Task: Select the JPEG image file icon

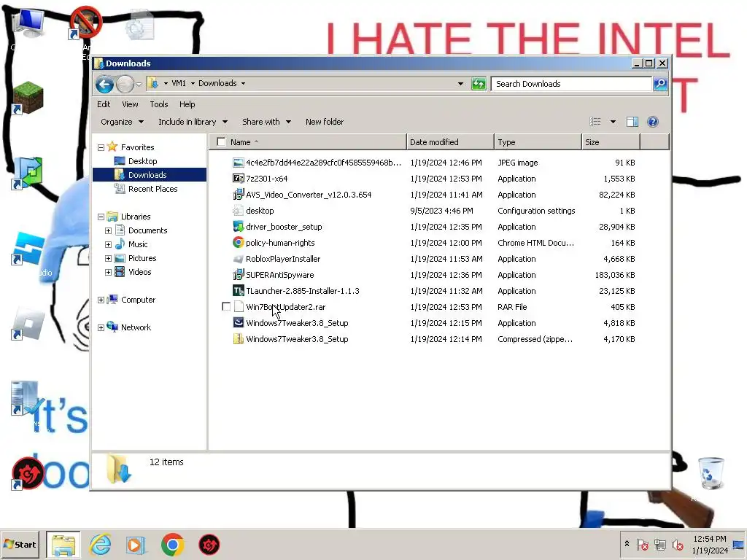Action: (x=239, y=163)
